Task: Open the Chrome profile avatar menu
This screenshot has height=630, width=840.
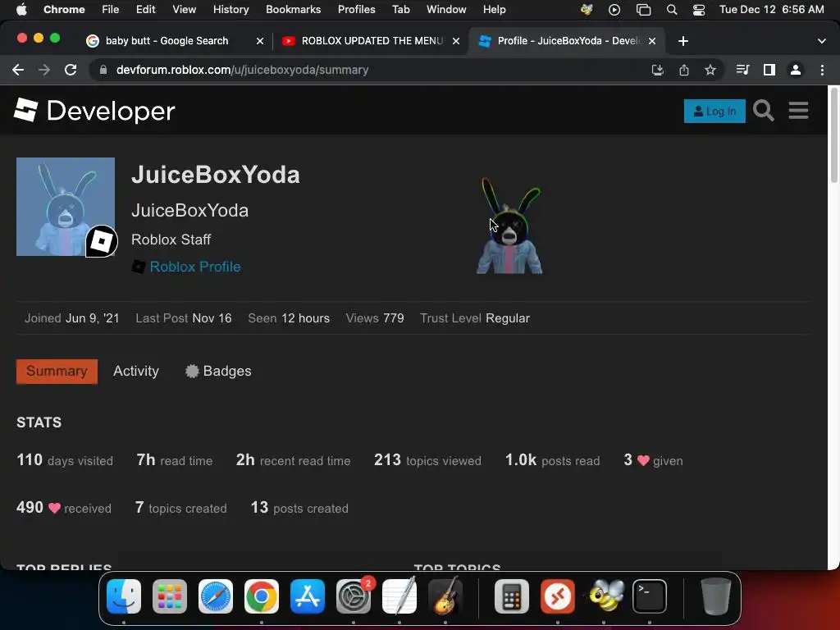Action: [x=796, y=70]
